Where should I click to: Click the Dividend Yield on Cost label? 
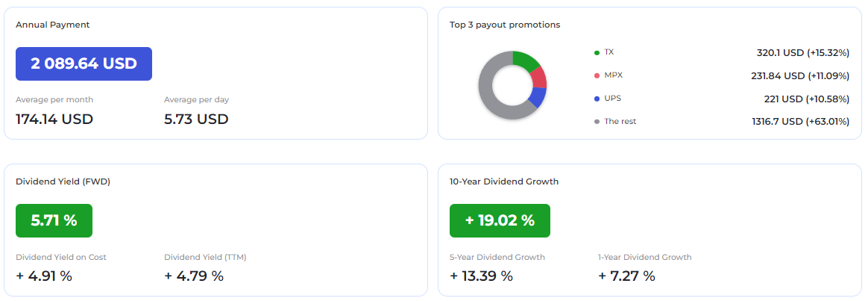[x=61, y=257]
